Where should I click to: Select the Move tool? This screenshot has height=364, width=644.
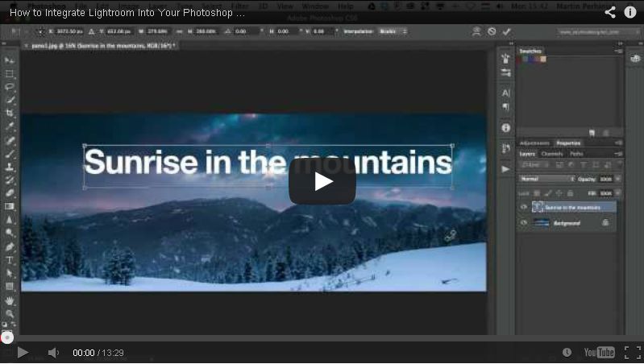tap(9, 60)
